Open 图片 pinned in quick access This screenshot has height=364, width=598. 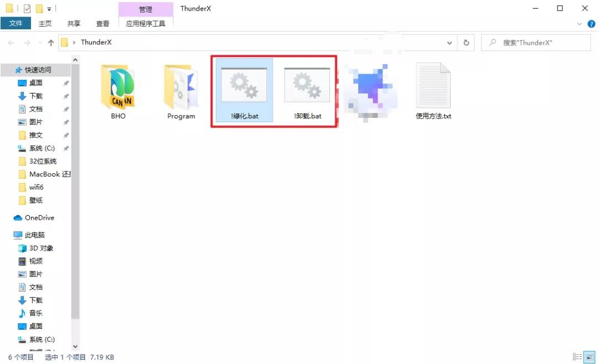tap(36, 122)
